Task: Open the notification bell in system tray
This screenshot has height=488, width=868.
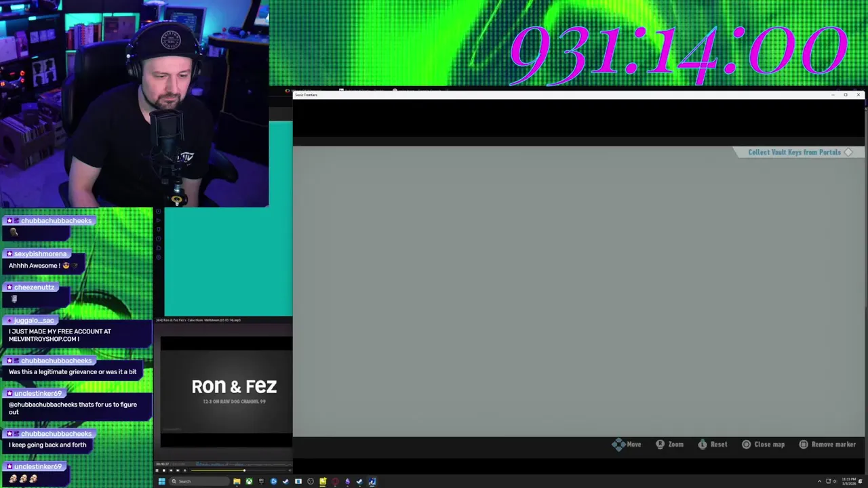Action: pyautogui.click(x=861, y=481)
